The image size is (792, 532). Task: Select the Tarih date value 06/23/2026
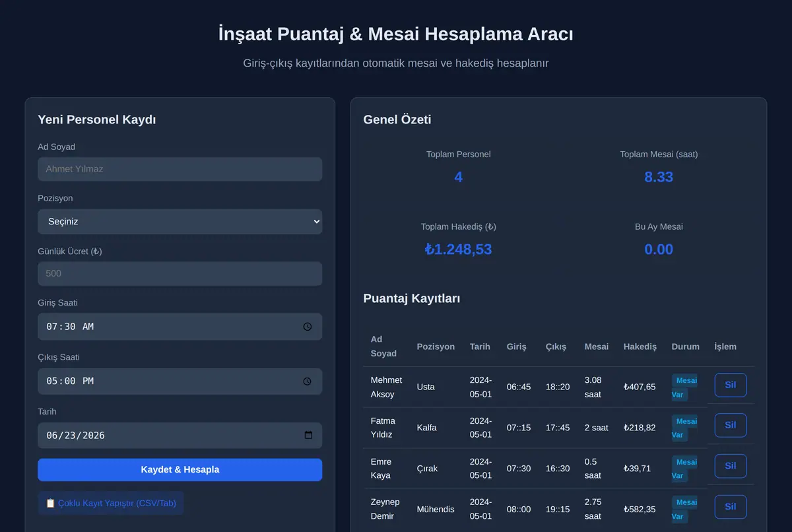[75, 436]
